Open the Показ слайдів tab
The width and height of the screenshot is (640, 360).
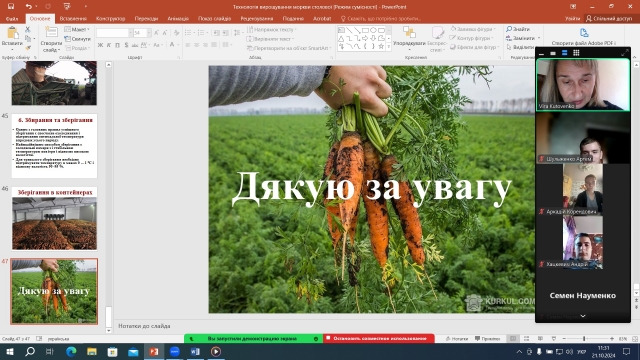[214, 19]
